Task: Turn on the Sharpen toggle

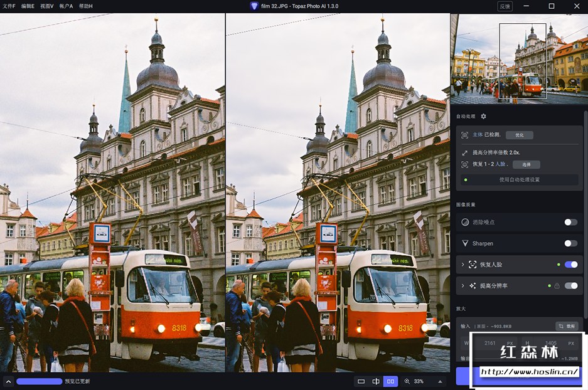Action: click(570, 243)
